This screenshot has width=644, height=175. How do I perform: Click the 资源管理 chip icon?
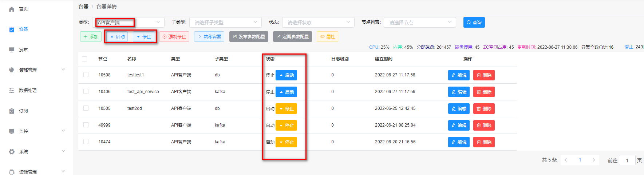(12, 172)
